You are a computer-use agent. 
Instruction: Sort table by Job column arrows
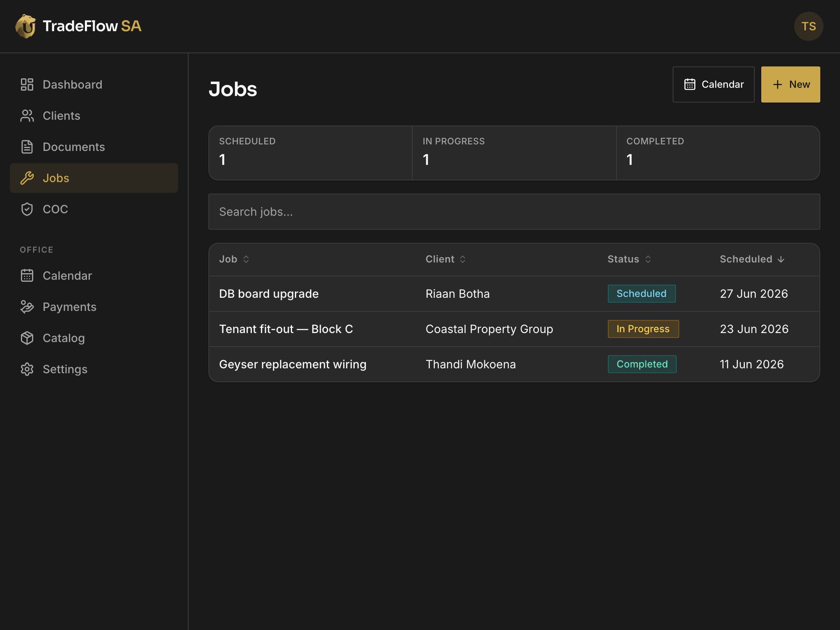(246, 259)
